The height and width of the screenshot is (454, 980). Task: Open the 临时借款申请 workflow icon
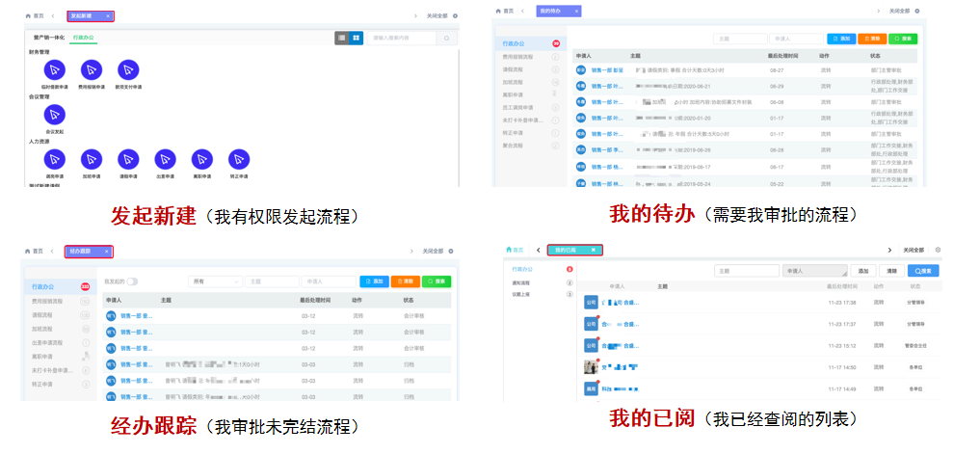[x=55, y=70]
